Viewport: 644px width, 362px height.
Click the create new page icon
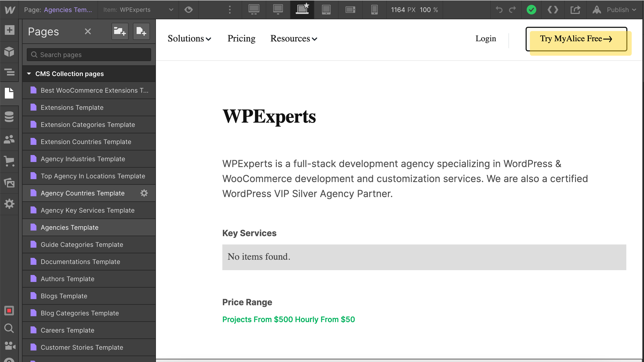coord(141,32)
